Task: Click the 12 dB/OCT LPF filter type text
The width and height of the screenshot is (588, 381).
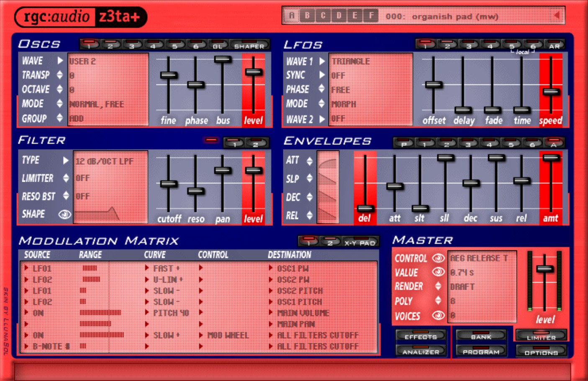Action: click(x=105, y=161)
